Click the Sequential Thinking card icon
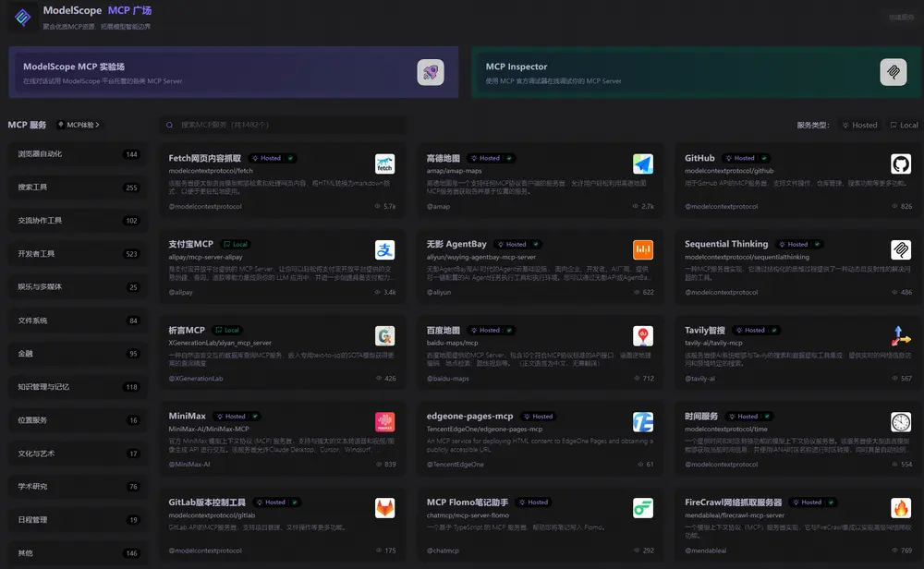Screen dimensions: 924x569 coord(901,249)
